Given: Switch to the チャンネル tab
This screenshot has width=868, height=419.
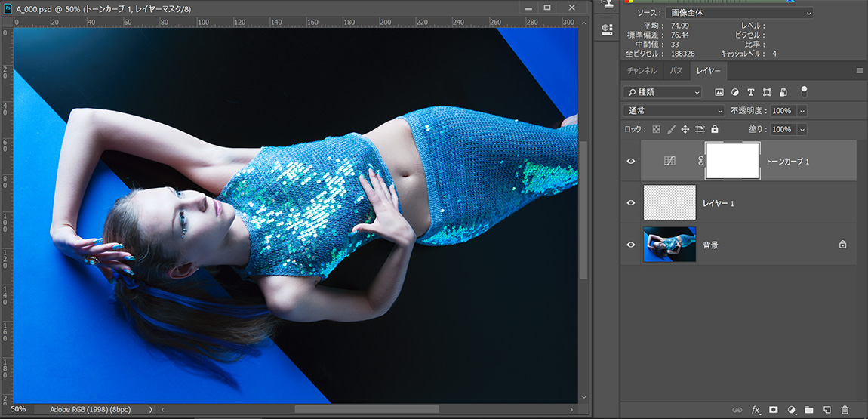Looking at the screenshot, I should click(x=642, y=71).
